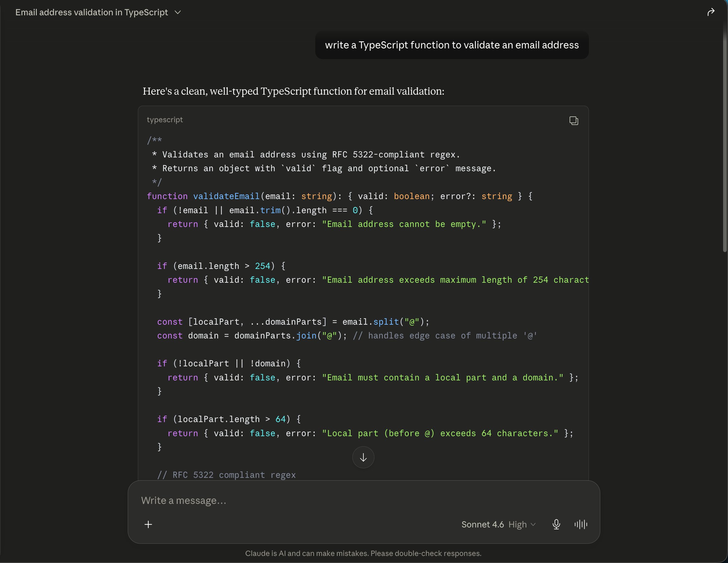Click the Email address validation title
Viewport: 728px width, 563px height.
[92, 12]
